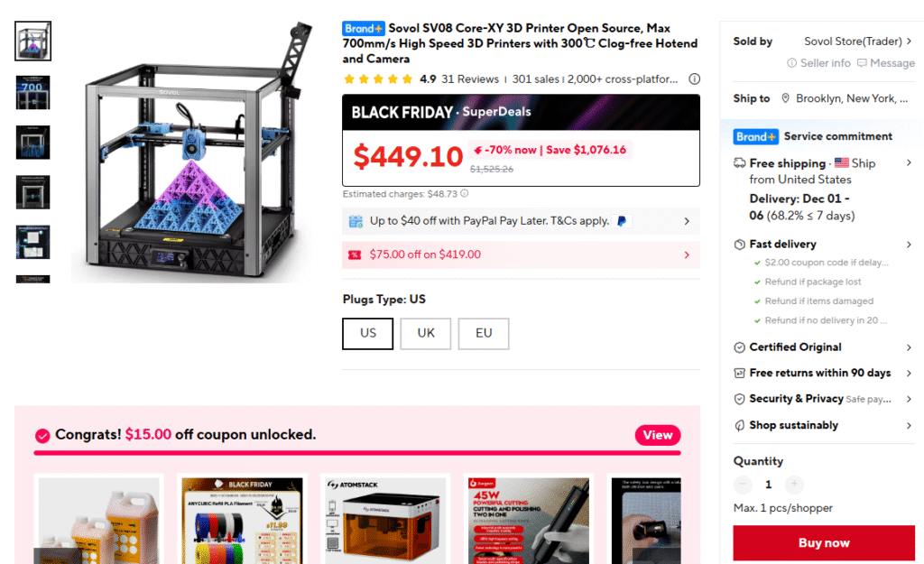Click the red Buy now button
924x564 pixels.
[824, 542]
